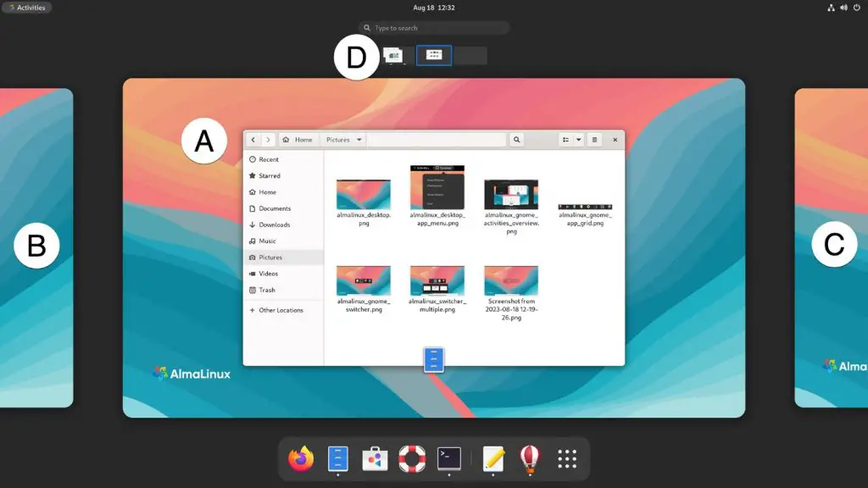Image resolution: width=868 pixels, height=488 pixels.
Task: Open the hot air balloon app
Action: tap(530, 458)
